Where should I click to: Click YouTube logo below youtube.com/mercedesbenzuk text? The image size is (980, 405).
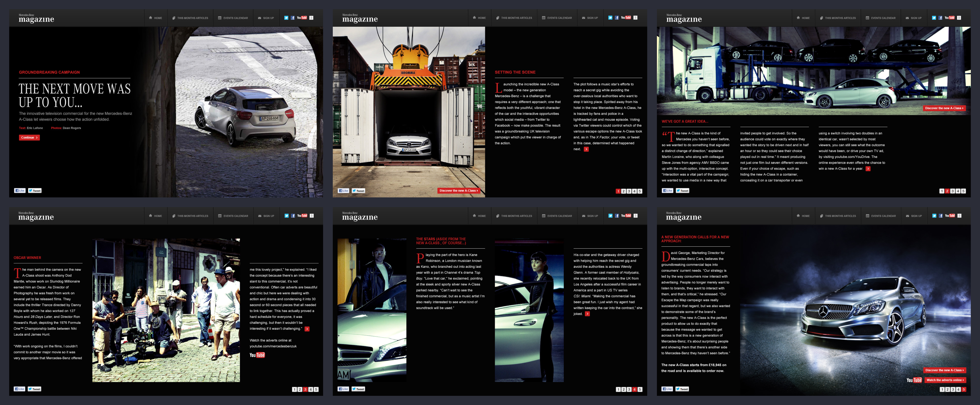257,355
